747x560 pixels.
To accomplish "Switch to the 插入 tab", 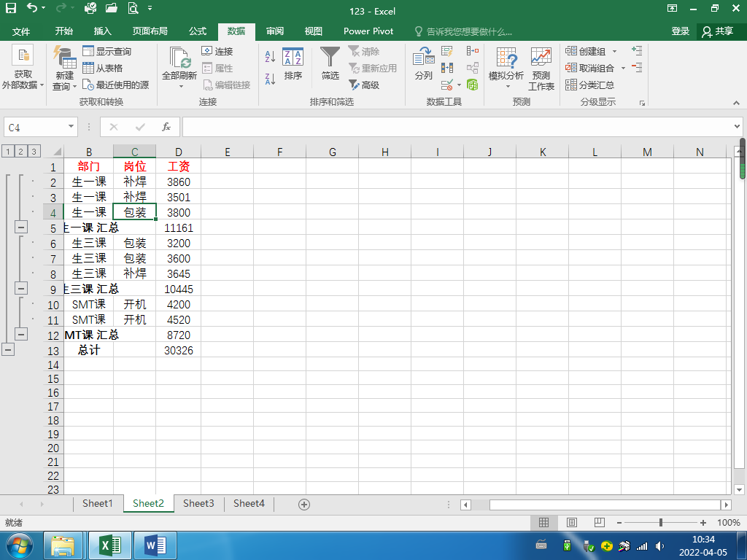I will [x=102, y=31].
